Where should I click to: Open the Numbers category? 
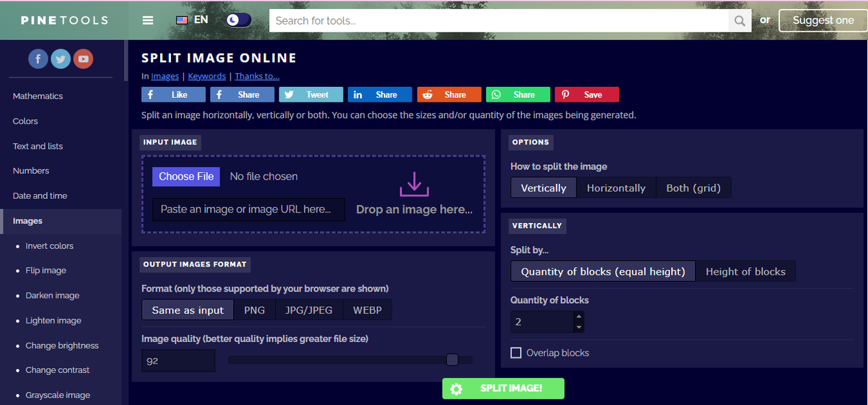pos(31,171)
